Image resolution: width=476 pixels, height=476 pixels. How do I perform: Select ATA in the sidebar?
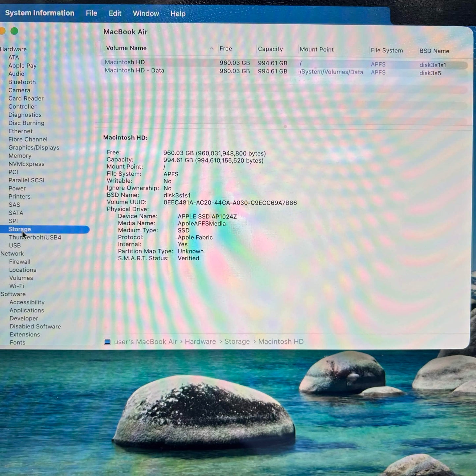14,57
